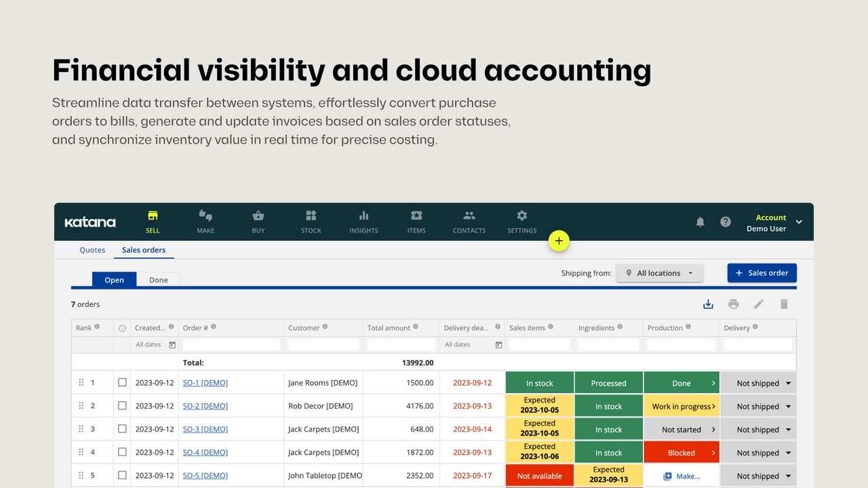Screen dimensions: 868x488
Task: Switch to the Quotes tab
Action: pyautogui.click(x=92, y=249)
